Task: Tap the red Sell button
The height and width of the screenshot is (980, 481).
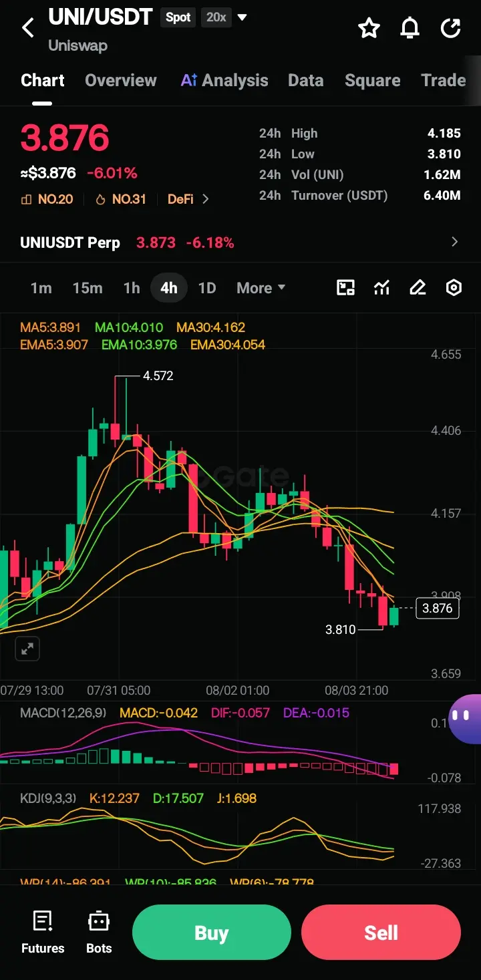Action: (381, 933)
